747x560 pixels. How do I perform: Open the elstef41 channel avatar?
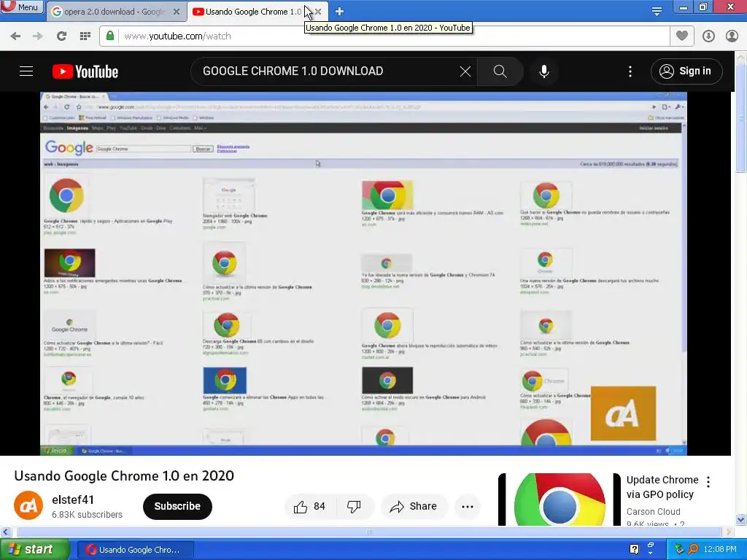28,506
